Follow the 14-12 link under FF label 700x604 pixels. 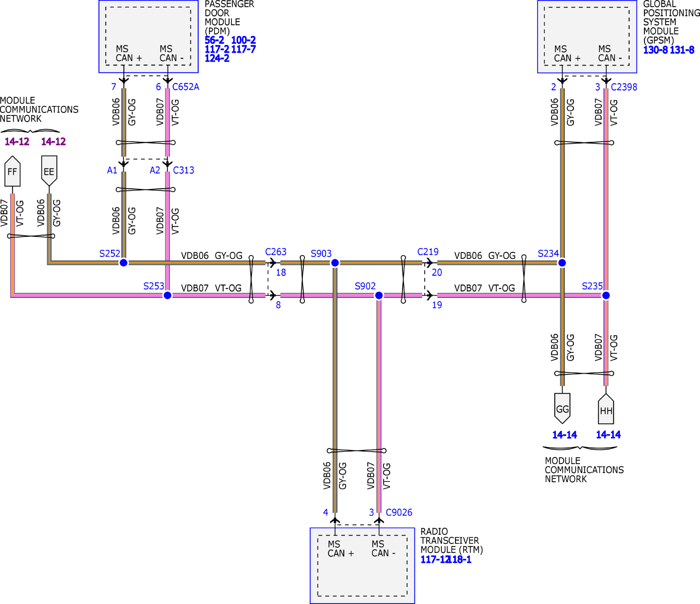(x=17, y=142)
